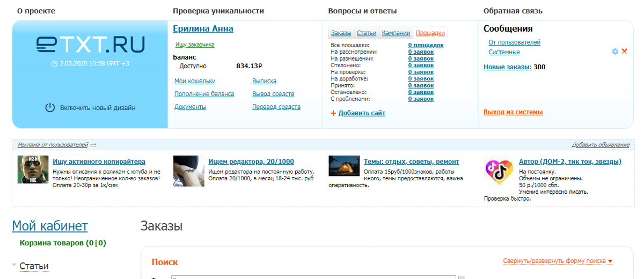644x279 pixels.
Task: Open messages settings gear icon
Action: [615, 51]
